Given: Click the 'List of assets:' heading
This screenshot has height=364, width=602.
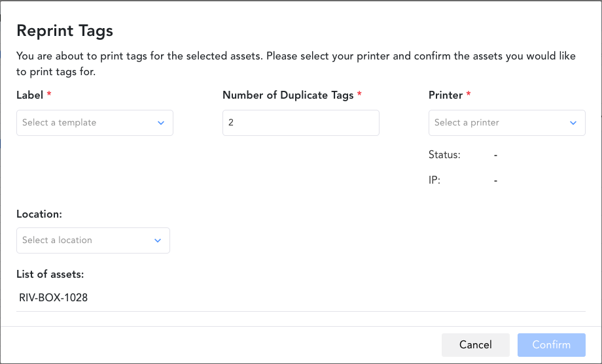Looking at the screenshot, I should 50,274.
